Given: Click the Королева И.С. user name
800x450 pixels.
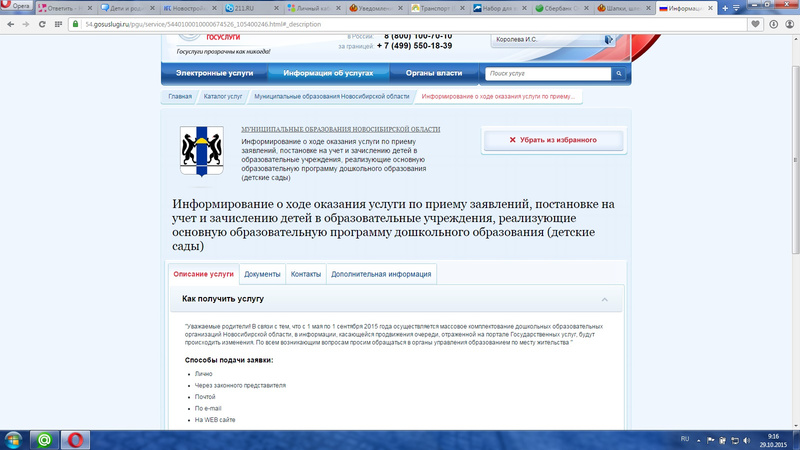Looking at the screenshot, I should [516, 39].
